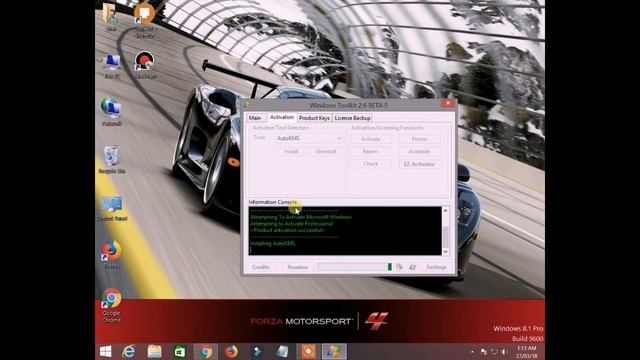Open the Network desktop icon
This screenshot has height=360, width=640.
pyautogui.click(x=111, y=111)
